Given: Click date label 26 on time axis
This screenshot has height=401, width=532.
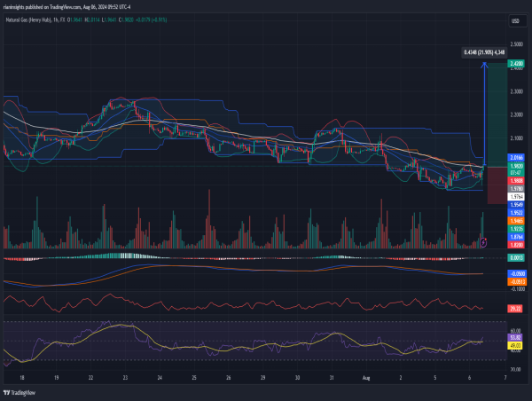Looking at the screenshot, I should pos(229,378).
